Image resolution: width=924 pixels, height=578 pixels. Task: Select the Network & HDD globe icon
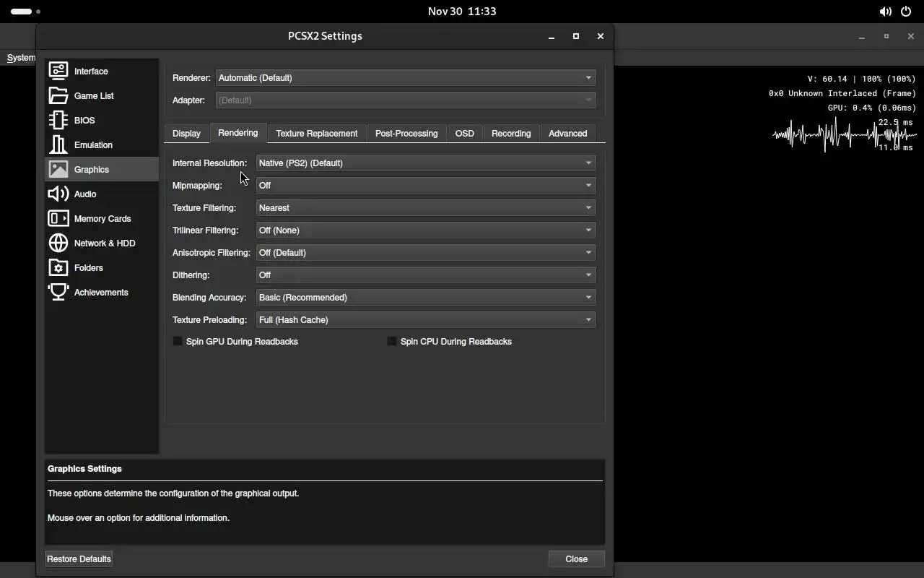pyautogui.click(x=58, y=243)
